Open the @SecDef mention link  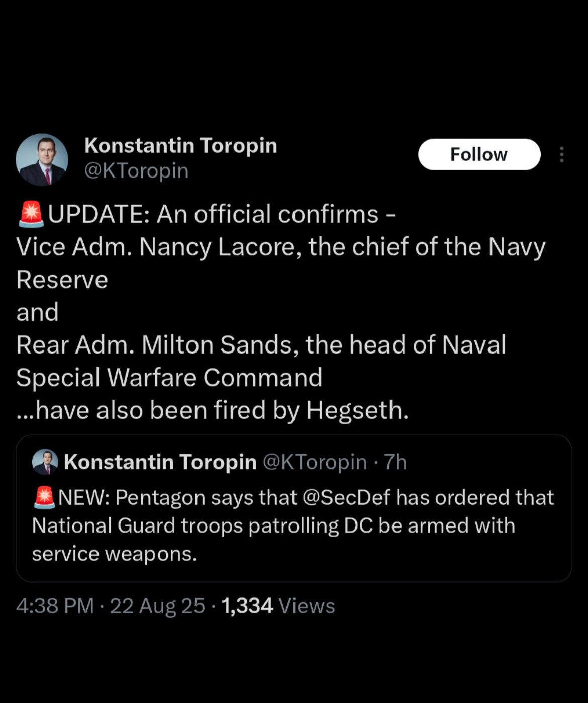pos(346,497)
